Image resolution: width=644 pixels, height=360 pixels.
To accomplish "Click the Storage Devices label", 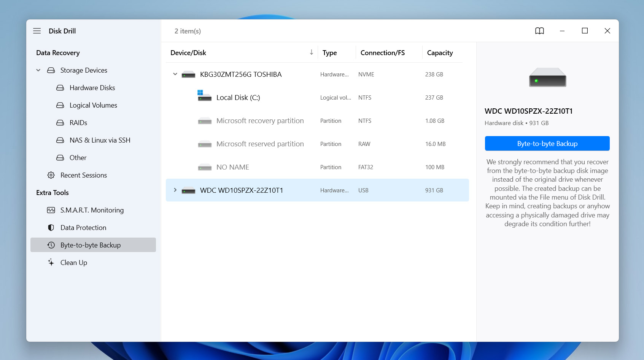I will tap(84, 70).
